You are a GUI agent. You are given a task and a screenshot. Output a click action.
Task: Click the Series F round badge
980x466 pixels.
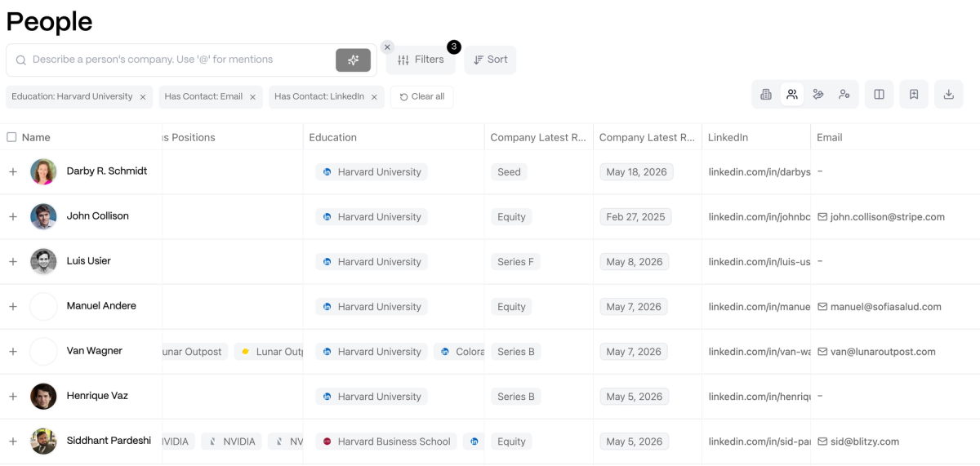pos(515,262)
